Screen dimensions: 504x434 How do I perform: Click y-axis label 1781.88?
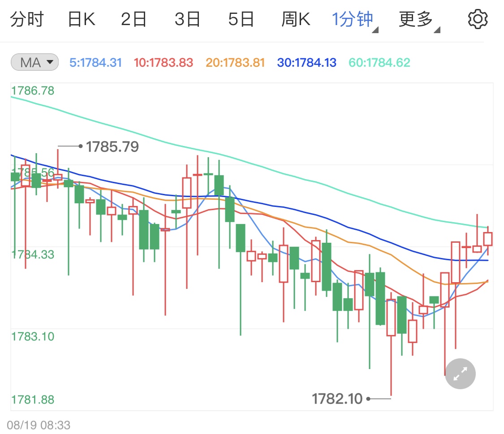pos(33,400)
